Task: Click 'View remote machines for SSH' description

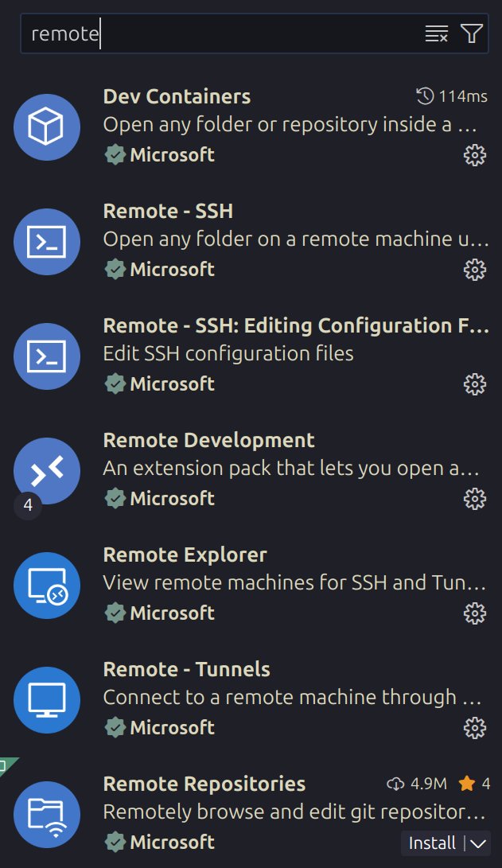Action: pos(294,583)
